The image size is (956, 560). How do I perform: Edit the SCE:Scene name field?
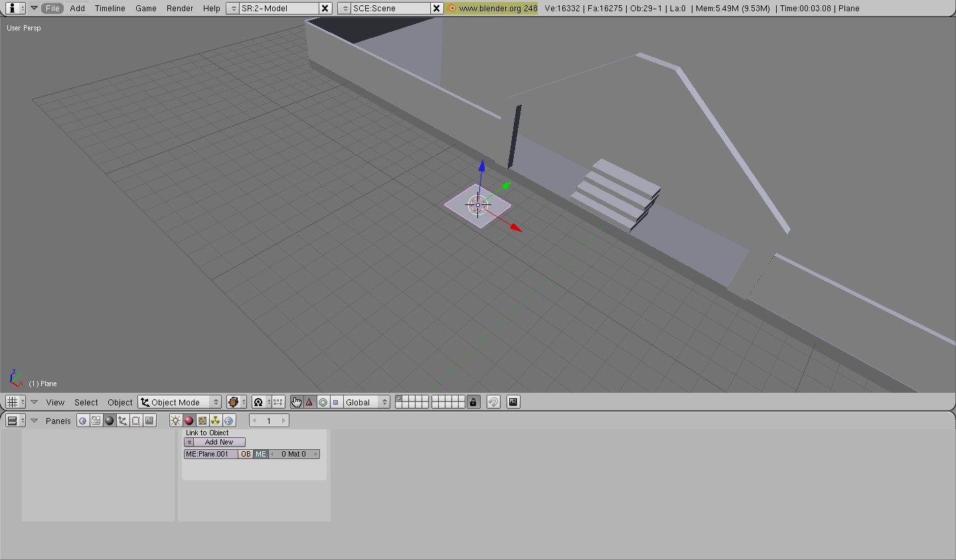[x=390, y=8]
